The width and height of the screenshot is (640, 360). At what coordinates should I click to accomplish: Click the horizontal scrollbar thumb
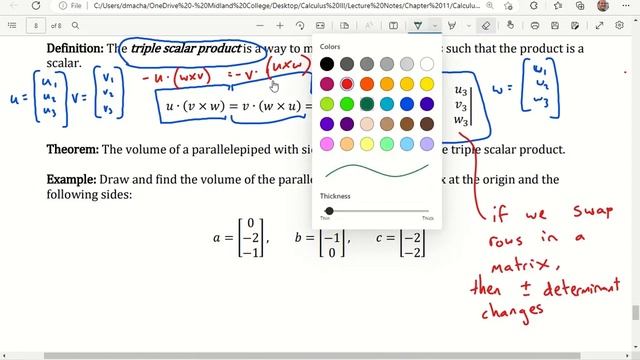click(x=312, y=356)
